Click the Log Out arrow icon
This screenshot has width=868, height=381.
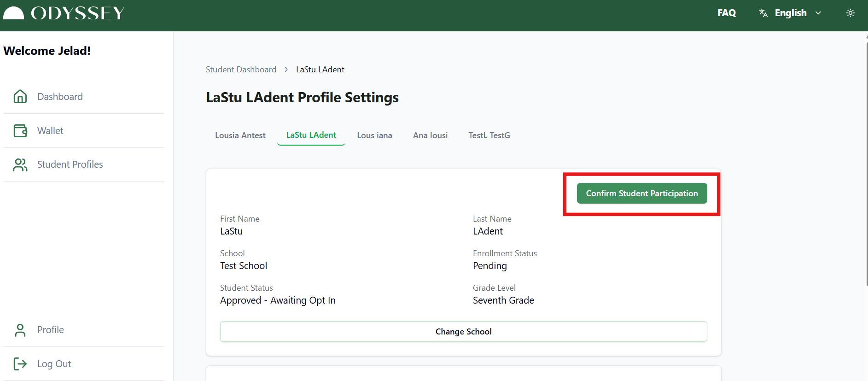[x=20, y=364]
